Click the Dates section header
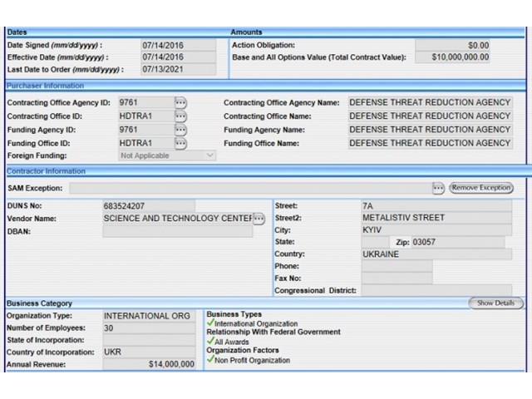Viewport: 532px width, 399px height. pos(17,32)
